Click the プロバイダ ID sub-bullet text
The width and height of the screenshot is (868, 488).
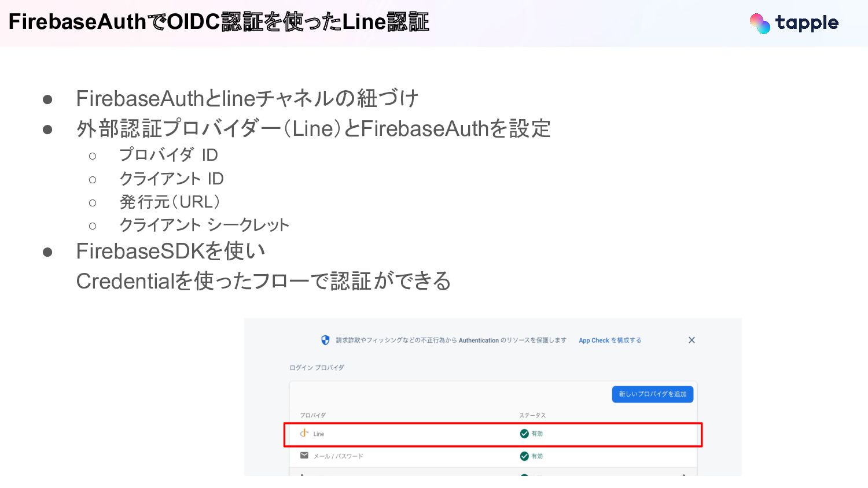pos(168,155)
